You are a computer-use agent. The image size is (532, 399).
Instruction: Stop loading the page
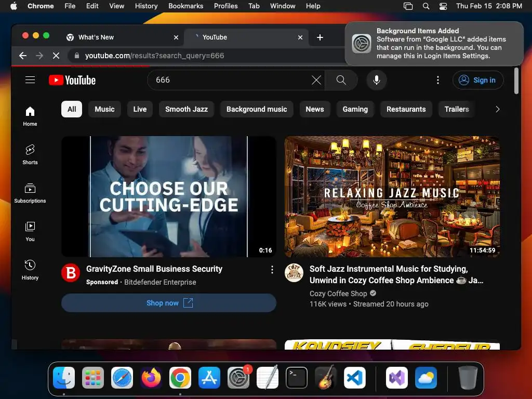point(56,56)
